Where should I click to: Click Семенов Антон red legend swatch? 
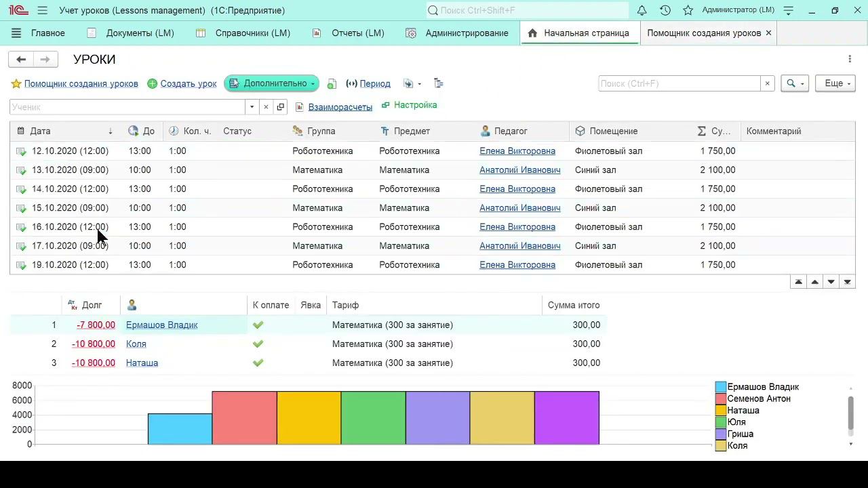(721, 399)
